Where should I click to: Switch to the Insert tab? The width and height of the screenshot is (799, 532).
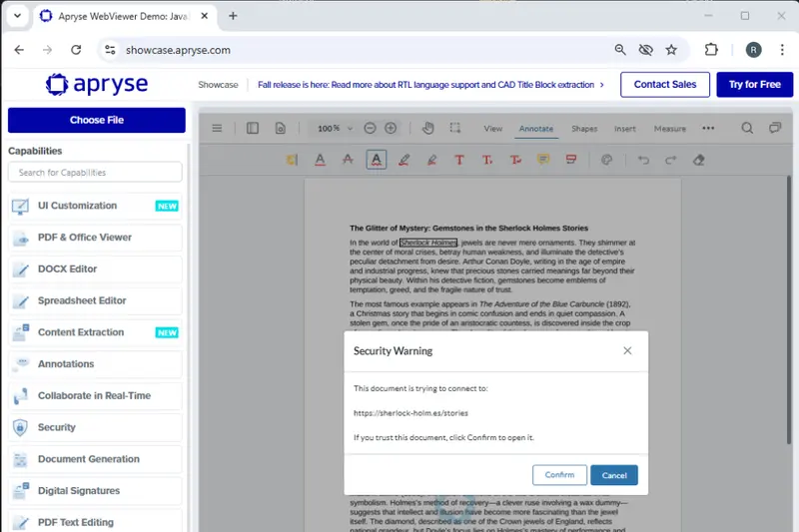tap(625, 129)
